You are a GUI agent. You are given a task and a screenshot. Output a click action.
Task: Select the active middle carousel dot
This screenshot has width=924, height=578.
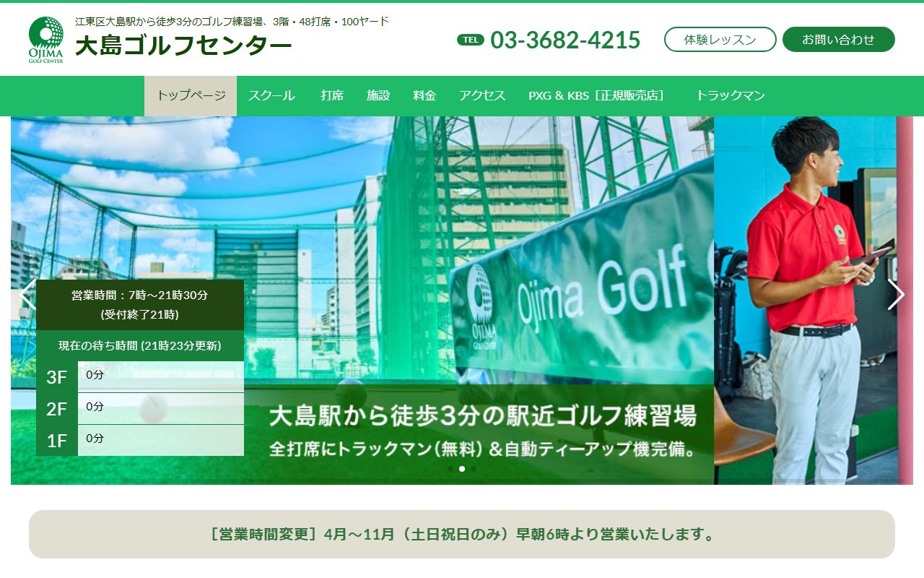click(462, 469)
